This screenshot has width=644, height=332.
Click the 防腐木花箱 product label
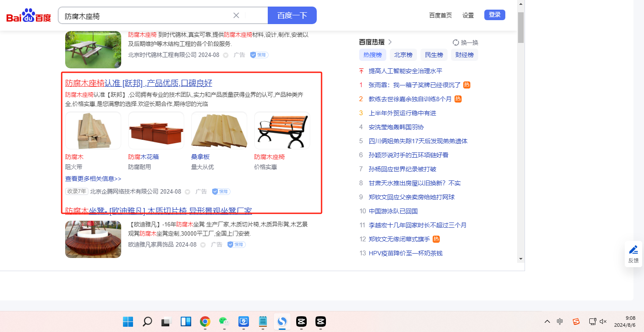coord(143,157)
